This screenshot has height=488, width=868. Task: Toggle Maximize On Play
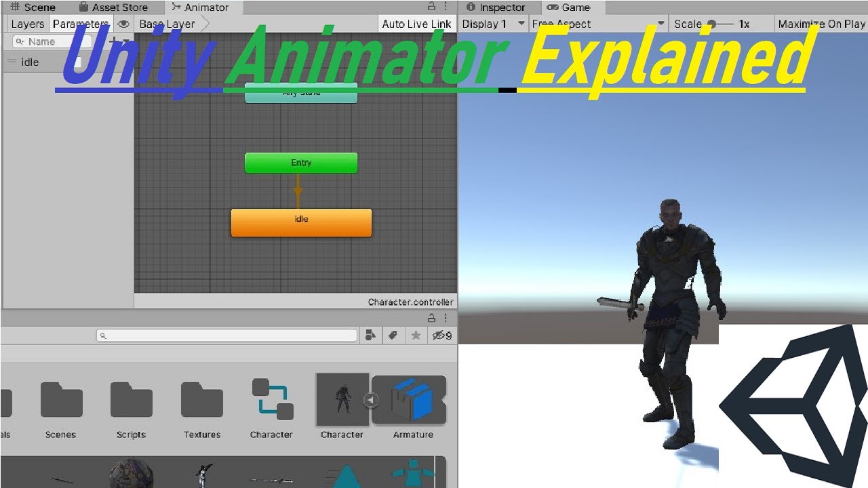(x=821, y=24)
